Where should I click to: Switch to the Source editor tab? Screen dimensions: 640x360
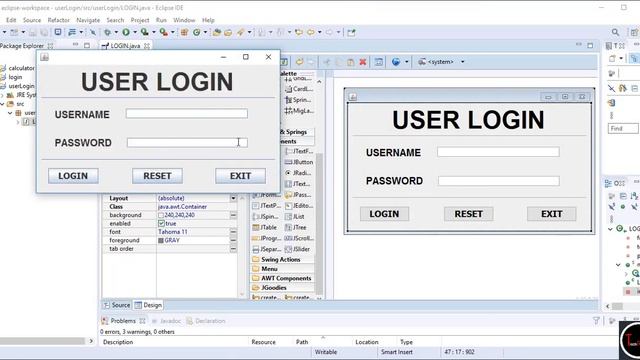(x=117, y=305)
